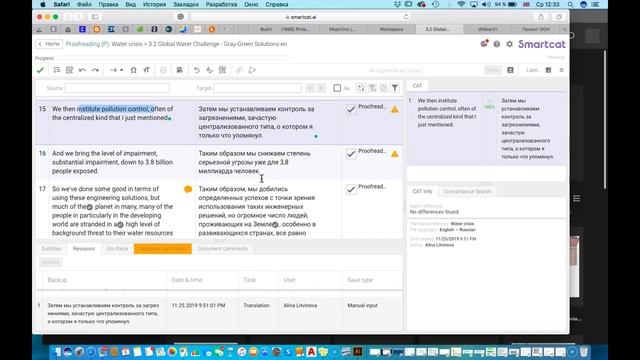This screenshot has height=360, width=640.
Task: Switch to the Concordance Search tab
Action: pos(467,191)
